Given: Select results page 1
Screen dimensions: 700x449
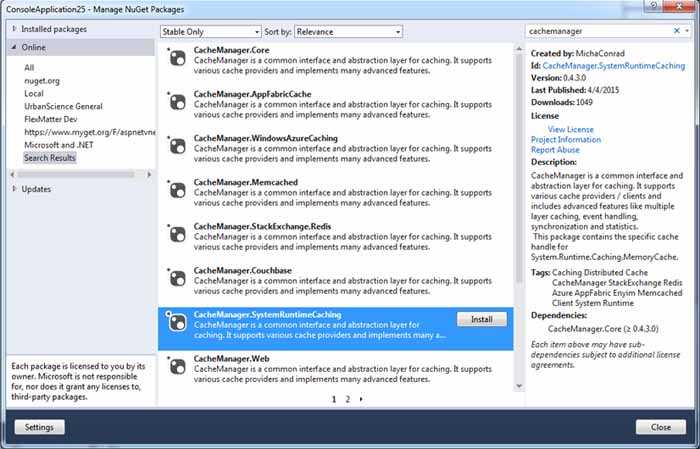Looking at the screenshot, I should tap(334, 399).
